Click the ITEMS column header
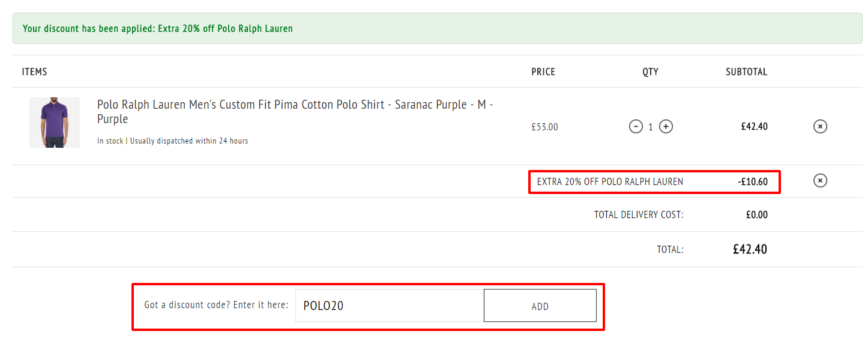The height and width of the screenshot is (340, 868). click(x=34, y=71)
